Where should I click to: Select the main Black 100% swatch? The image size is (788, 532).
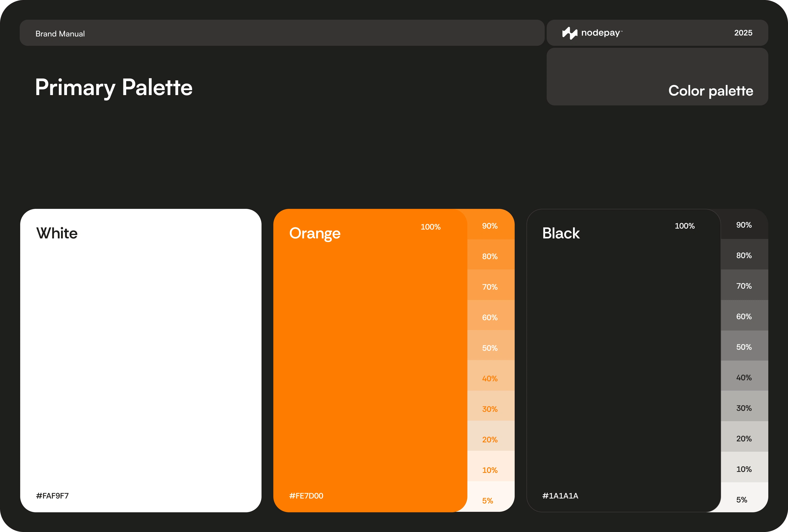coord(623,360)
